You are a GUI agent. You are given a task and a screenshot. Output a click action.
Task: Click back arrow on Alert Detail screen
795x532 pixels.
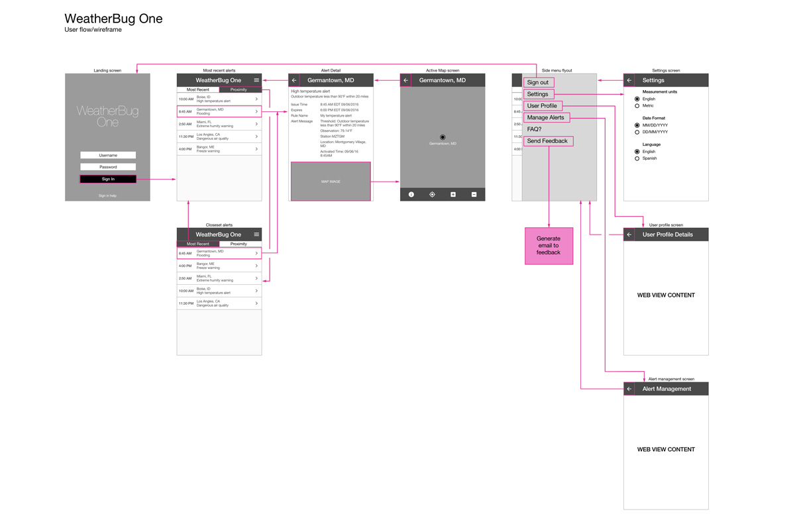[x=294, y=80]
